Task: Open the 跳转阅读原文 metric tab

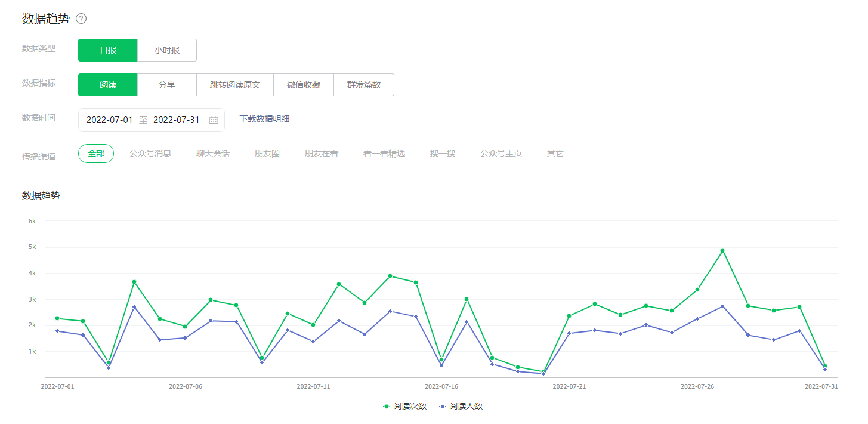Action: click(x=235, y=85)
